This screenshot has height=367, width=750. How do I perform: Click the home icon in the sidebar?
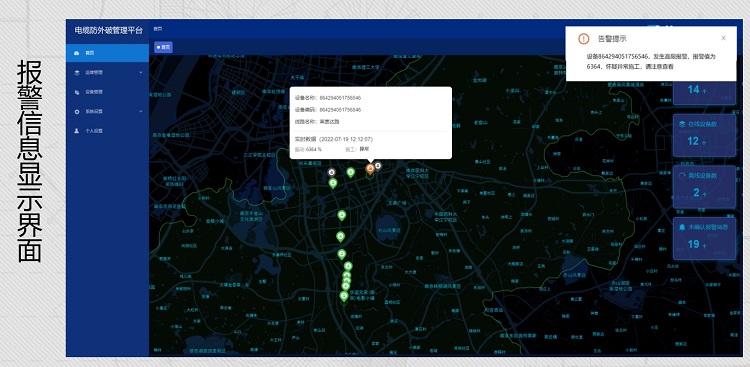(x=77, y=53)
